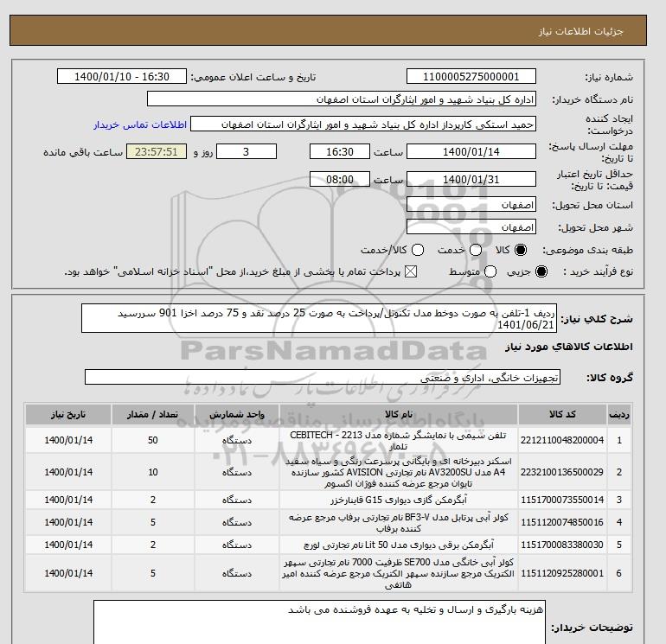This screenshot has height=644, width=666.
Task: Click the public announcement date field
Action: [x=122, y=76]
